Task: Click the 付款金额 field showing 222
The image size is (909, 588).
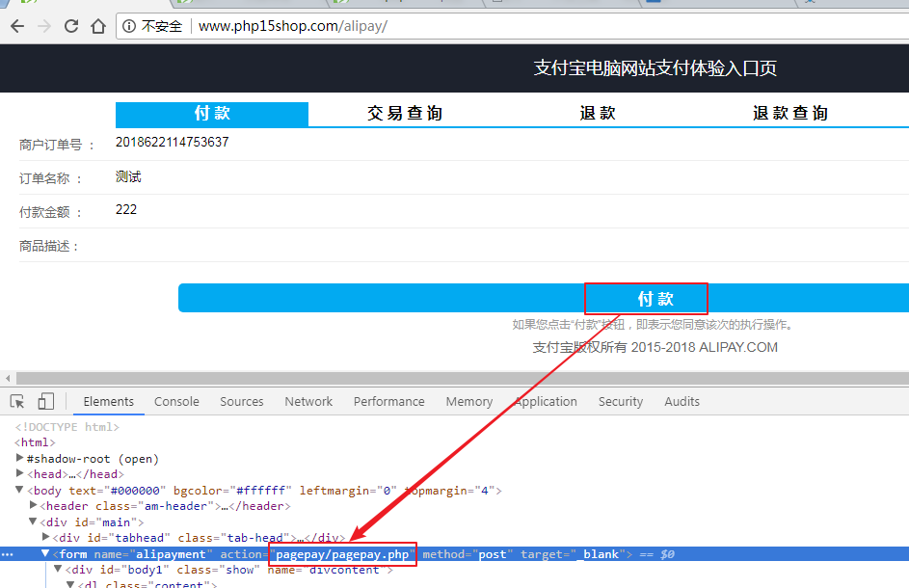Action: click(482, 210)
